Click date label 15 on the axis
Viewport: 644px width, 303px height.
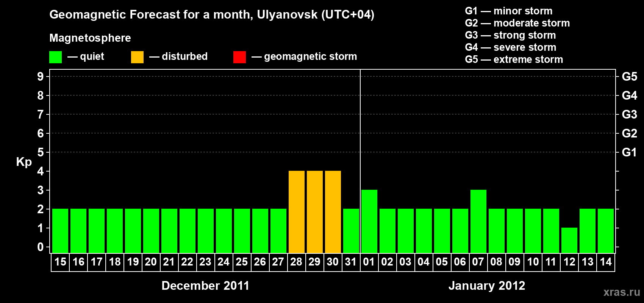[60, 262]
